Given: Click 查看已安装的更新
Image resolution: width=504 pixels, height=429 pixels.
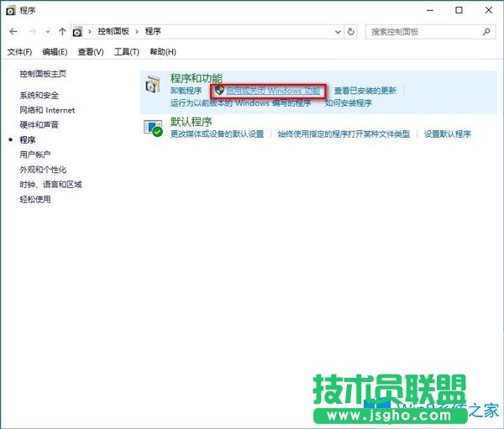Looking at the screenshot, I should [x=365, y=91].
